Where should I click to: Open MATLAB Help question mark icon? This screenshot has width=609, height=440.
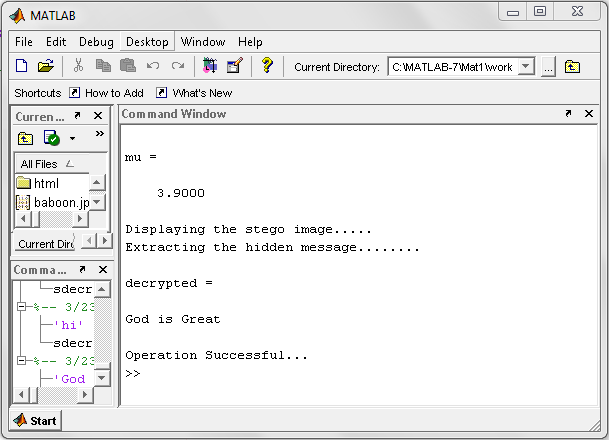tap(267, 67)
